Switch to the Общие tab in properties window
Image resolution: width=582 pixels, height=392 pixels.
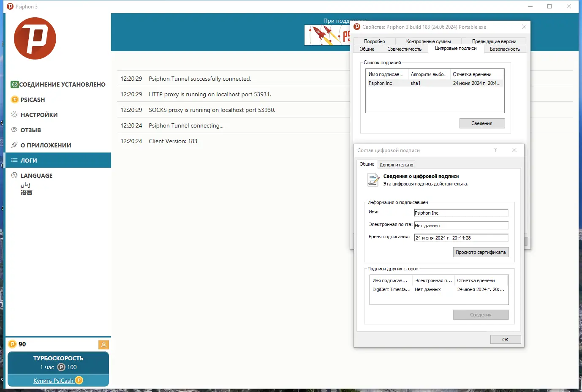367,49
